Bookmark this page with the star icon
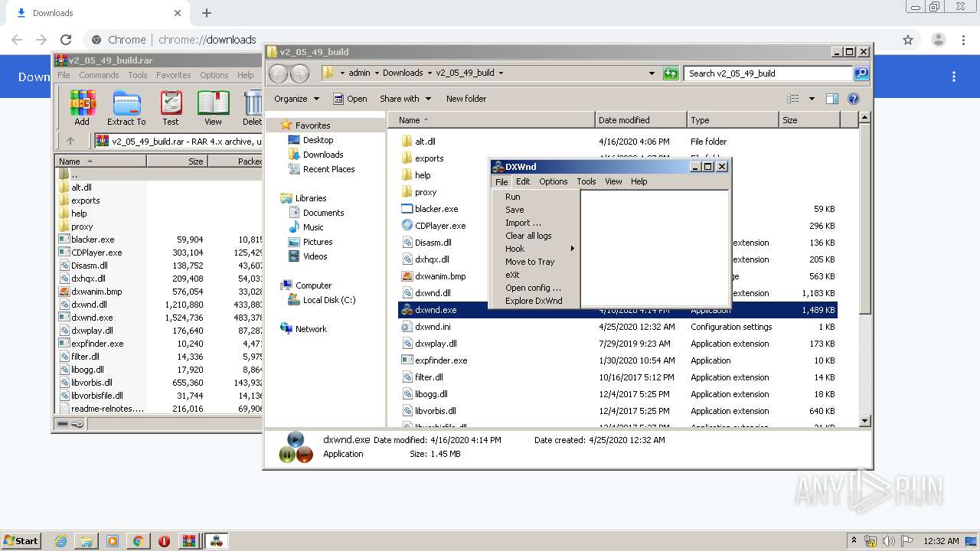 tap(908, 40)
